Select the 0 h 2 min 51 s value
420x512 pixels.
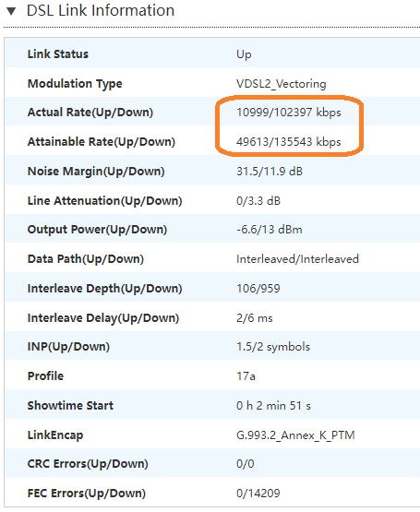click(273, 406)
